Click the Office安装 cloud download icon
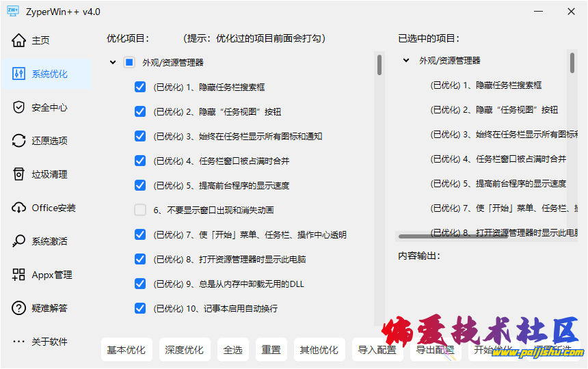 click(x=19, y=208)
